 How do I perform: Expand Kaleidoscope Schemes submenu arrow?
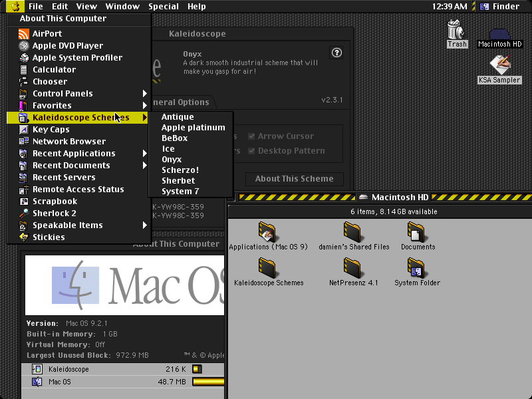point(145,118)
